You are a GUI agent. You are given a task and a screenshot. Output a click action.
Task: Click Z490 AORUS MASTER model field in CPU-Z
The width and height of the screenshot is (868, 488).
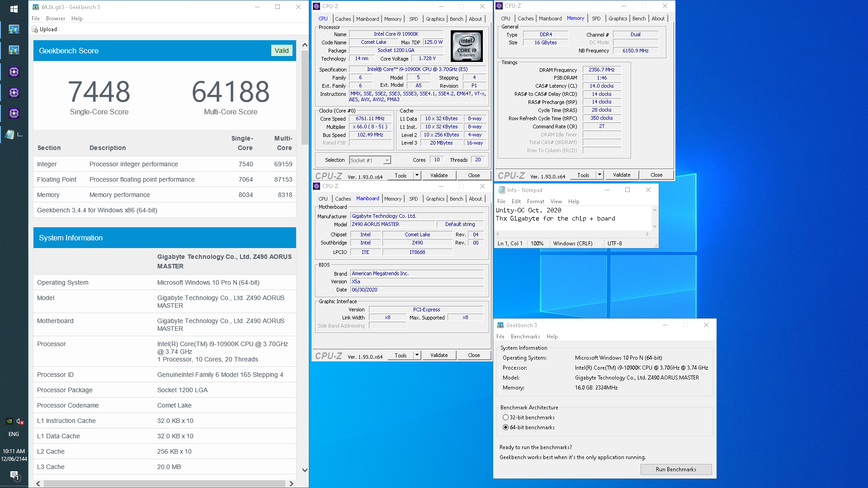coord(393,224)
